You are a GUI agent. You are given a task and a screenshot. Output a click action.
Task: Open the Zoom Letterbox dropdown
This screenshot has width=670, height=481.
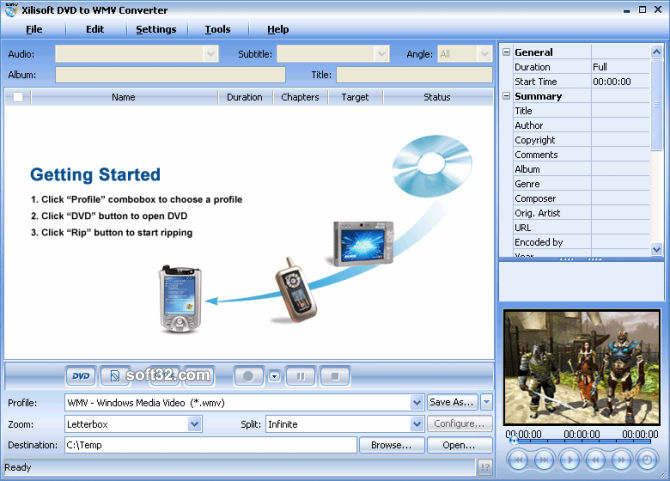coord(194,424)
